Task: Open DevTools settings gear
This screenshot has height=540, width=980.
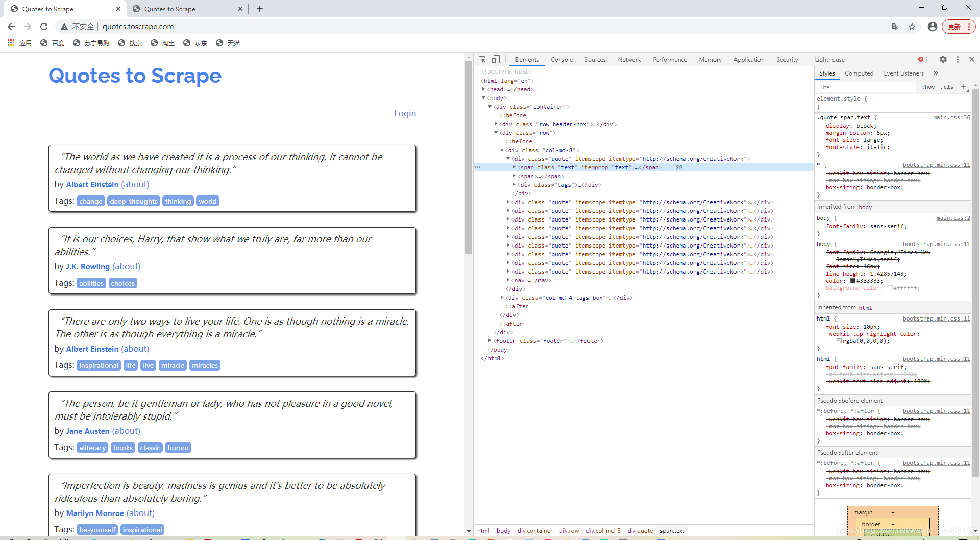Action: point(943,59)
